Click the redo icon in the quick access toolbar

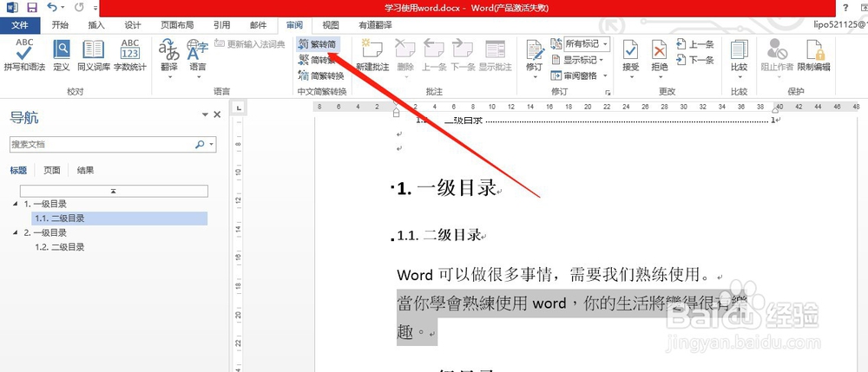79,8
